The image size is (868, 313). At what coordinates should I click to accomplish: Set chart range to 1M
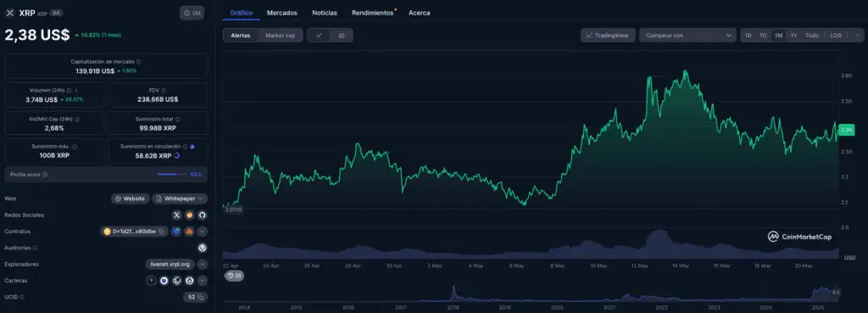click(778, 36)
